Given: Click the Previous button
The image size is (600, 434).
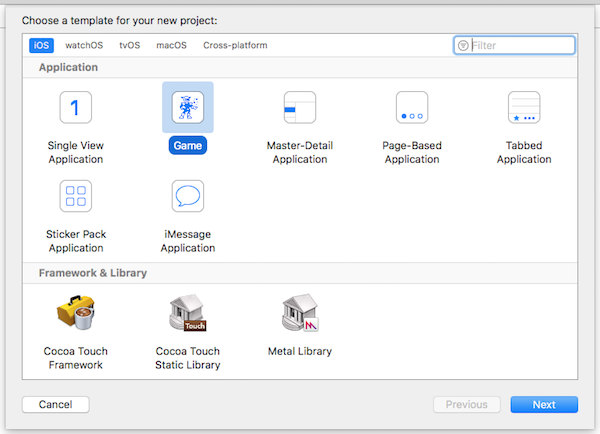Looking at the screenshot, I should [467, 405].
